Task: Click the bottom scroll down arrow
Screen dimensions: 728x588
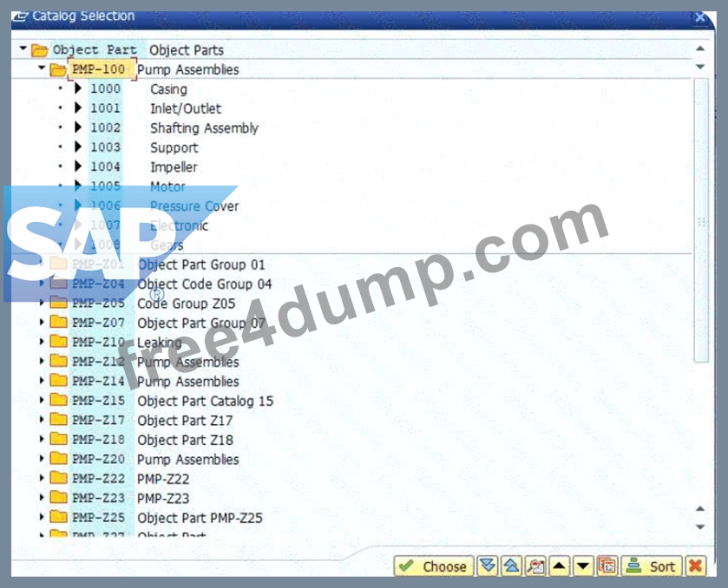Action: [x=700, y=527]
